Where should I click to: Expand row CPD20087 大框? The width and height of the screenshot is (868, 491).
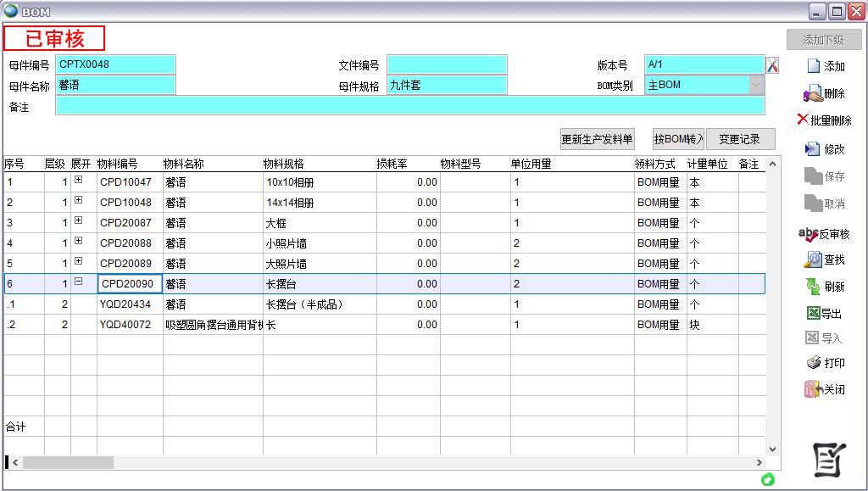[x=78, y=220]
